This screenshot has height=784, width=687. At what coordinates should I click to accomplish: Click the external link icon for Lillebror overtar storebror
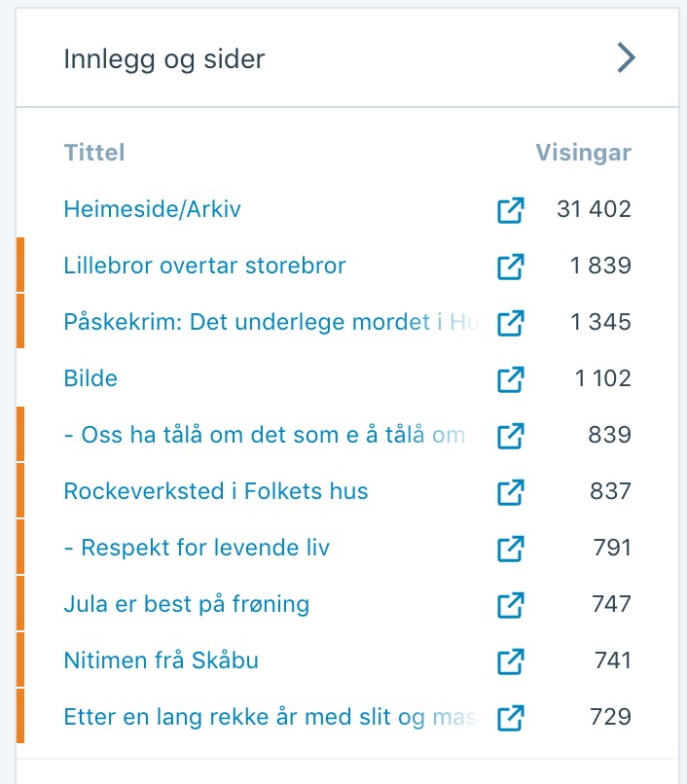(x=511, y=267)
